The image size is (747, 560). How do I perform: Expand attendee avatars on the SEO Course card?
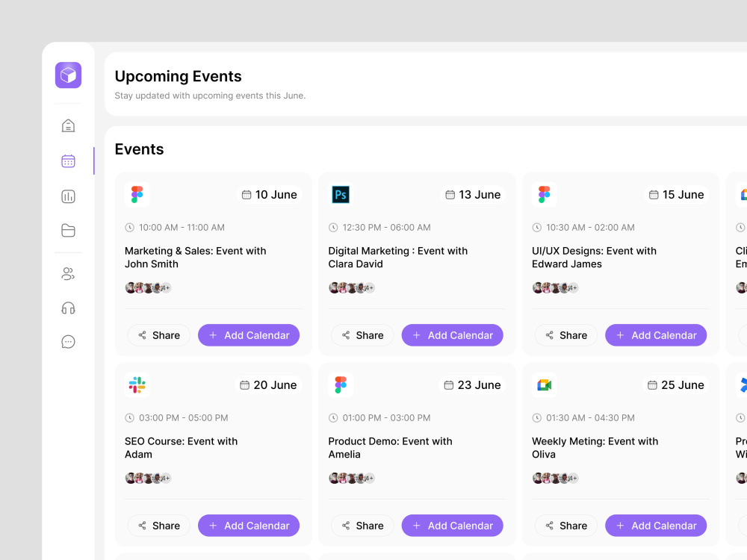tap(147, 478)
